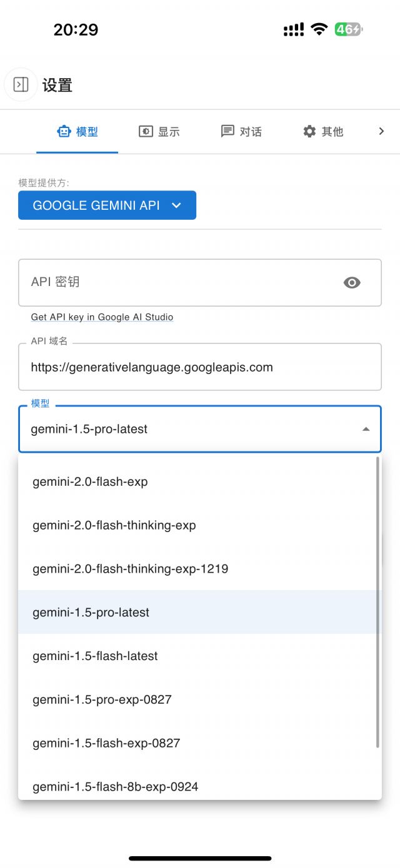400x868 pixels.
Task: Open Get API key in Google AI Studio link
Action: (102, 317)
